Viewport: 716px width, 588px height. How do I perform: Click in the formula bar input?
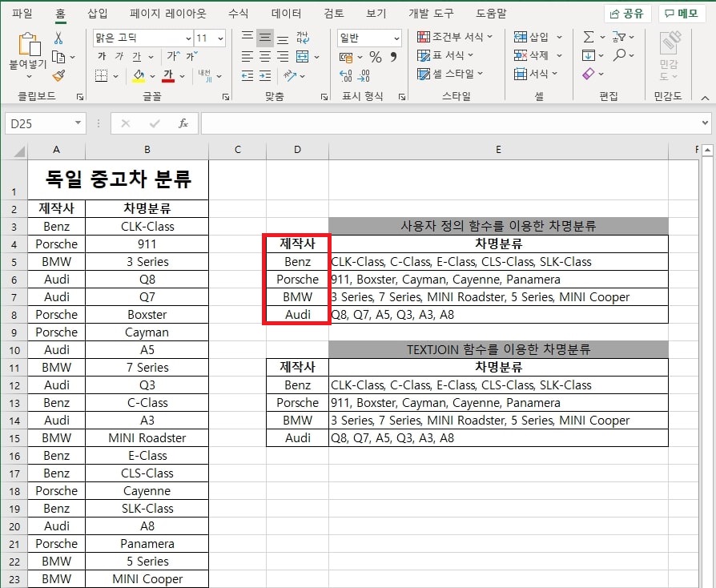pos(450,123)
